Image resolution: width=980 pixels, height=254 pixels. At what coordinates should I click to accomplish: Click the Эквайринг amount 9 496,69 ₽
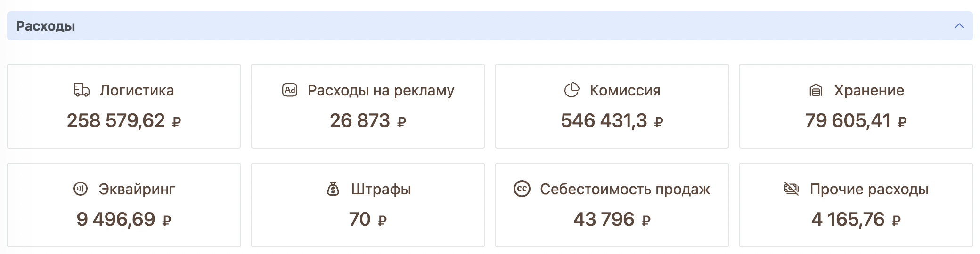[x=123, y=220]
